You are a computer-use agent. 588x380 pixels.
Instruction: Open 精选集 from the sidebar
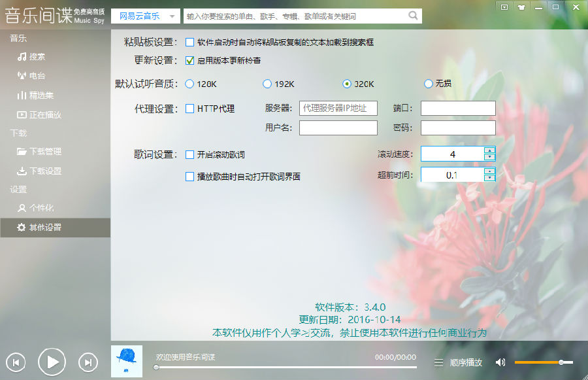pyautogui.click(x=37, y=95)
